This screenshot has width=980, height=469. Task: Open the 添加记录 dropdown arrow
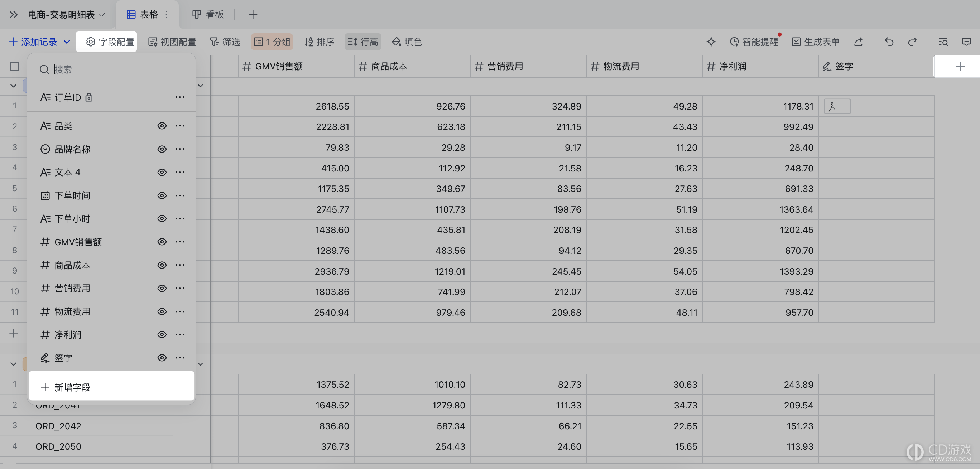[x=67, y=42]
